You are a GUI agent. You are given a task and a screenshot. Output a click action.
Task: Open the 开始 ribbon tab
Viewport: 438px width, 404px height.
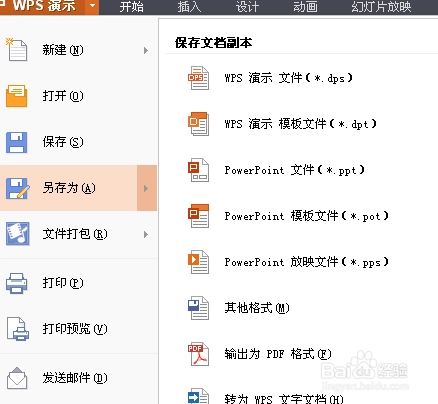point(131,7)
